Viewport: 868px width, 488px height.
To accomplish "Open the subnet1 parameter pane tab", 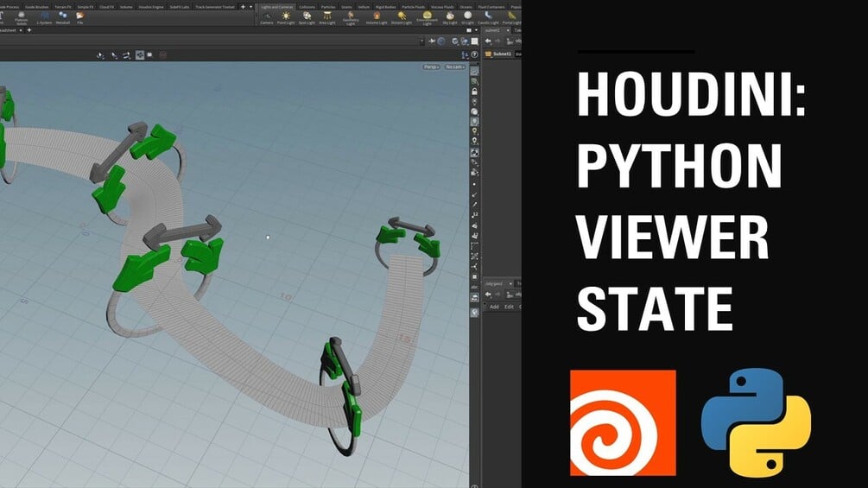I will 492,30.
